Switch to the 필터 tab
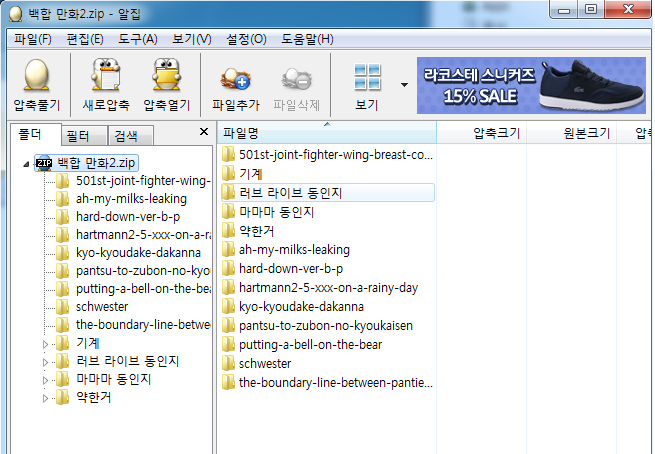The image size is (655, 454). click(x=78, y=135)
